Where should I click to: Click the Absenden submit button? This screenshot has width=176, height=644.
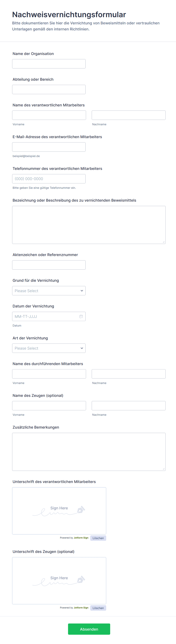click(x=89, y=629)
